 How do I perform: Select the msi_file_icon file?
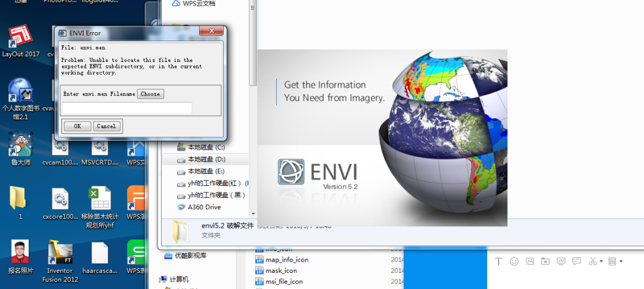coord(279,281)
